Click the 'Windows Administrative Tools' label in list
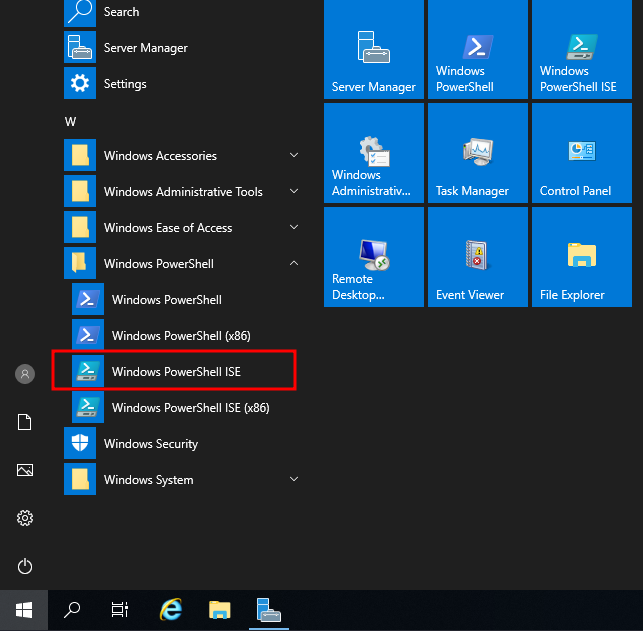This screenshot has height=631, width=643. click(x=183, y=192)
